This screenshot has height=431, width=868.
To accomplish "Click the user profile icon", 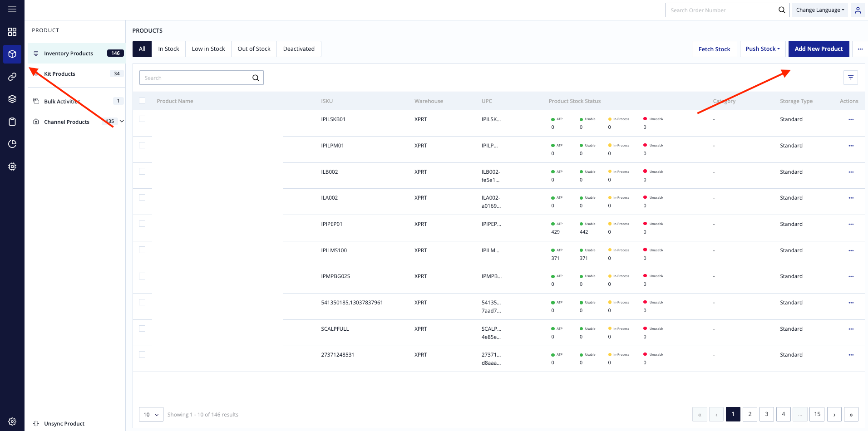I will [x=858, y=10].
